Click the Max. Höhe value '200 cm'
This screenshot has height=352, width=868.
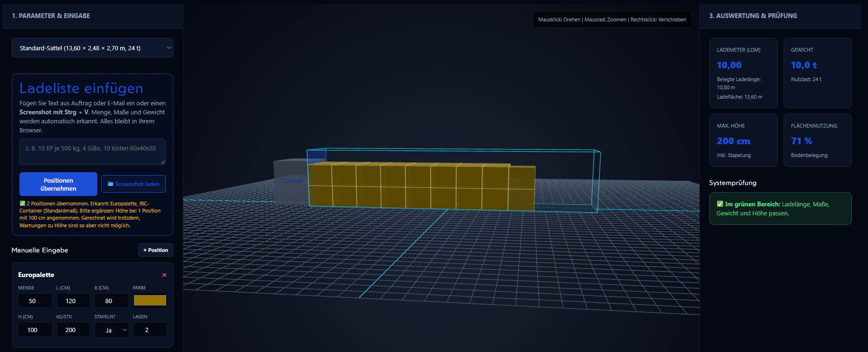point(734,141)
